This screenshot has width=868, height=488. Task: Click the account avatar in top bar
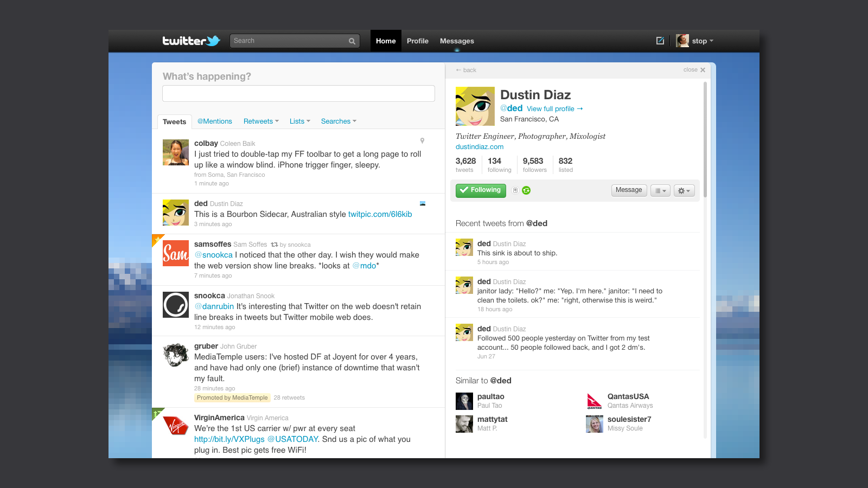[682, 41]
